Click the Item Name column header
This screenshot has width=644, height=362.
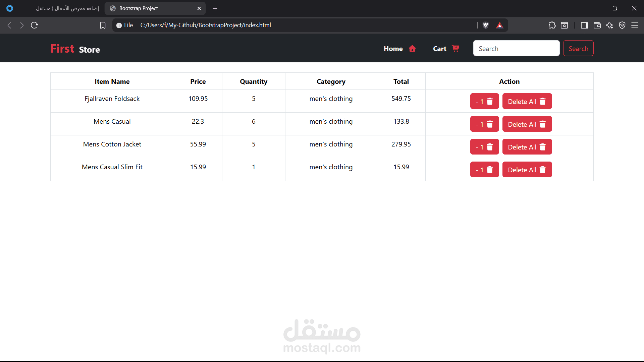pos(112,81)
